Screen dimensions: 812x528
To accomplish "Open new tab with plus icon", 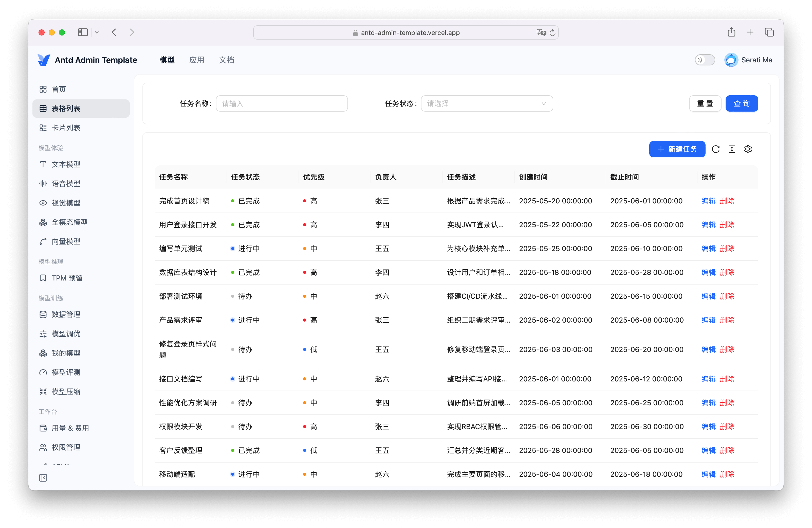I will [750, 32].
